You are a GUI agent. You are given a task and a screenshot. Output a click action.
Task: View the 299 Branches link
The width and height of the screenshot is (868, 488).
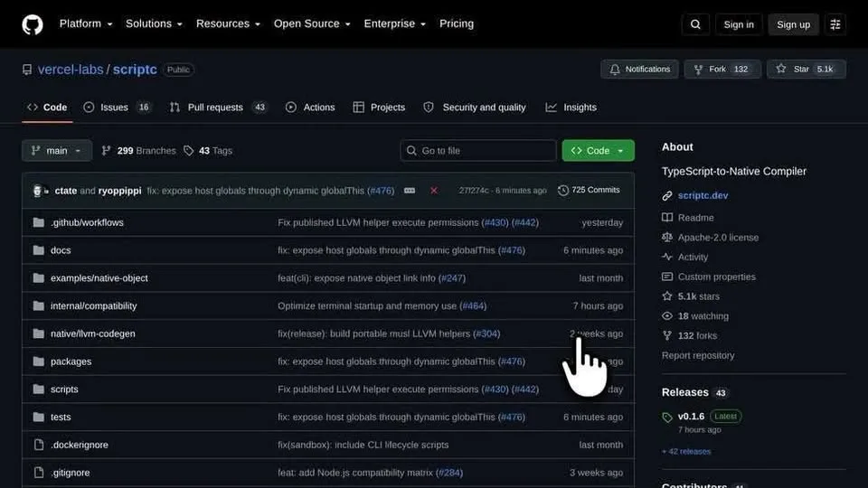[x=139, y=151]
